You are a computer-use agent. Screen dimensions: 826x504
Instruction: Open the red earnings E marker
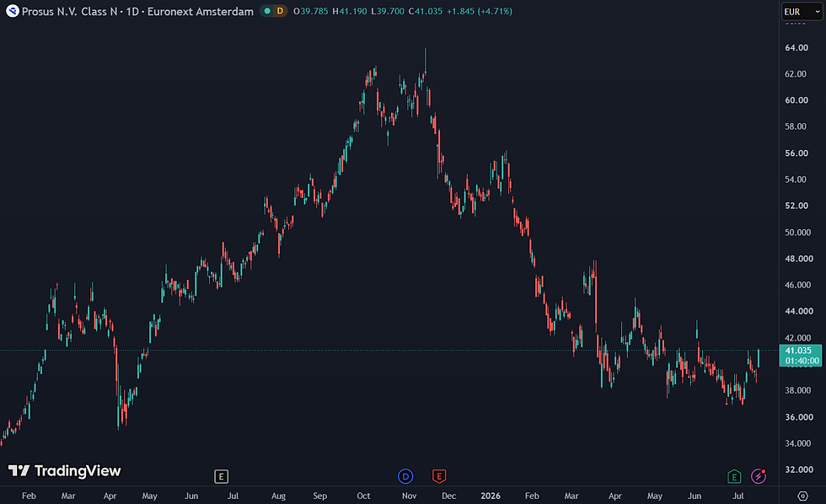[x=439, y=477]
